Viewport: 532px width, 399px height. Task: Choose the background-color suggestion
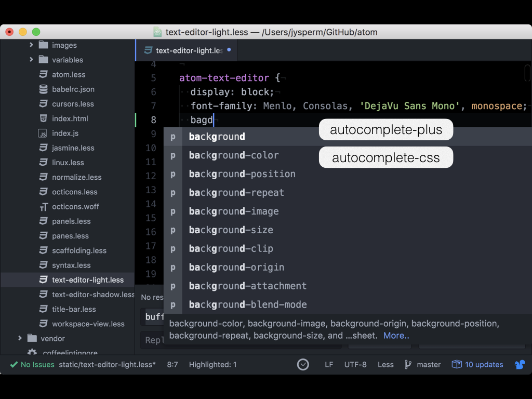(x=348, y=155)
